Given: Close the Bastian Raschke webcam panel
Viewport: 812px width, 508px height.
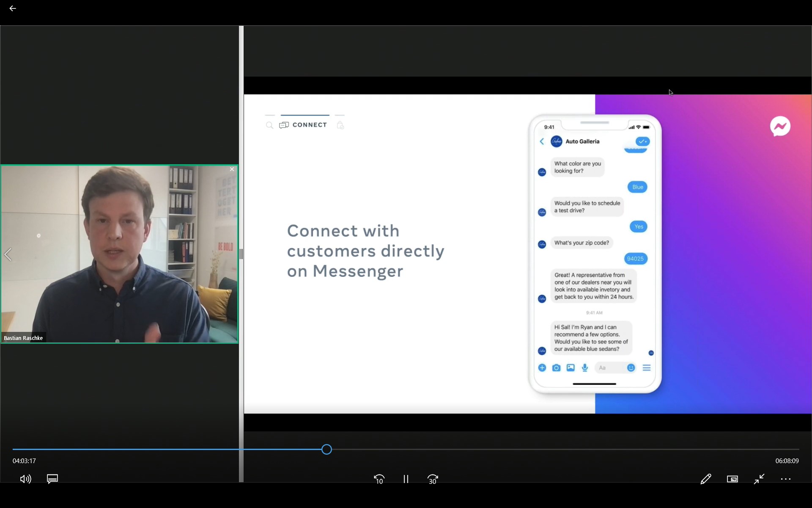Looking at the screenshot, I should point(232,169).
